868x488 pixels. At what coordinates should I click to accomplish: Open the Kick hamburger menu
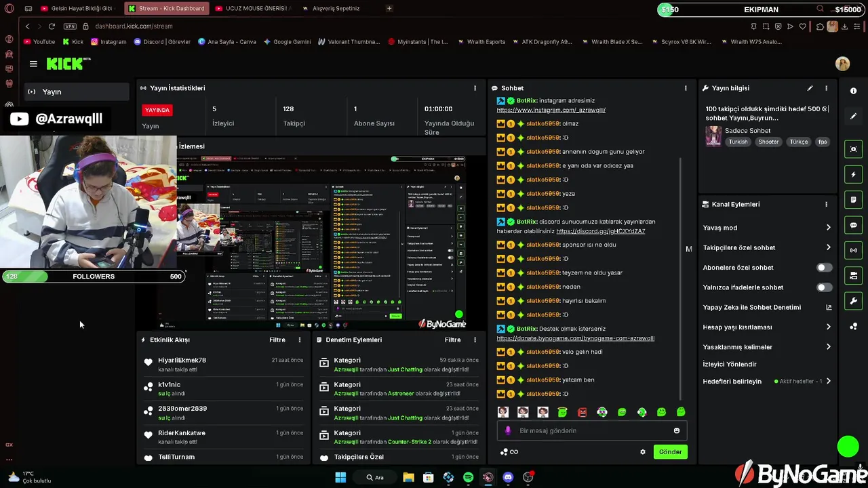pyautogui.click(x=33, y=64)
